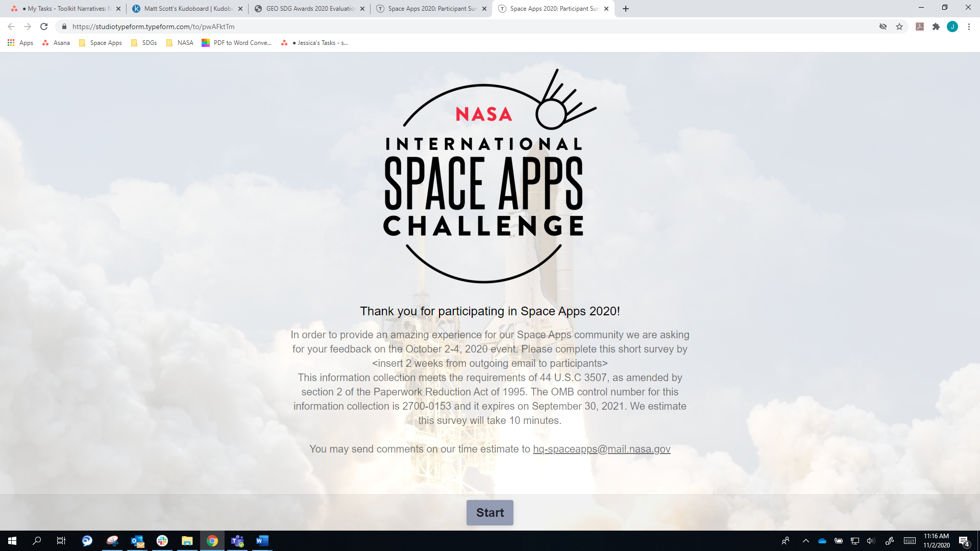Reload the page with refresh icon
The height and width of the screenshot is (551, 980).
44,27
